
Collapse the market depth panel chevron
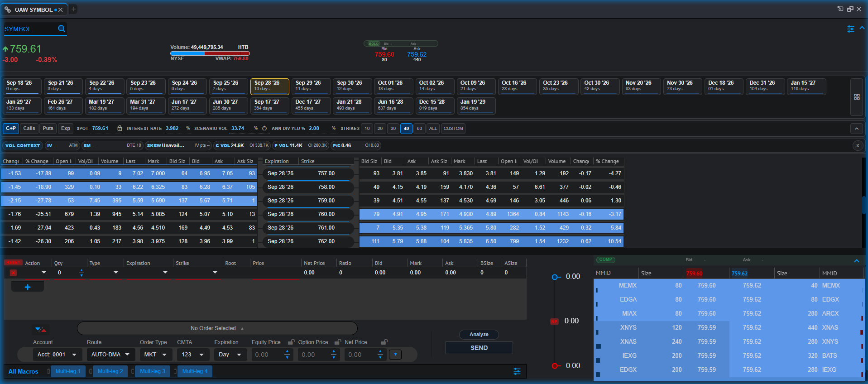tap(857, 261)
